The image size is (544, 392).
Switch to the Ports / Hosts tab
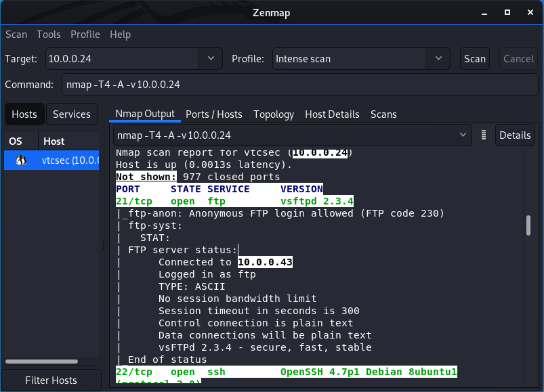[x=213, y=114]
